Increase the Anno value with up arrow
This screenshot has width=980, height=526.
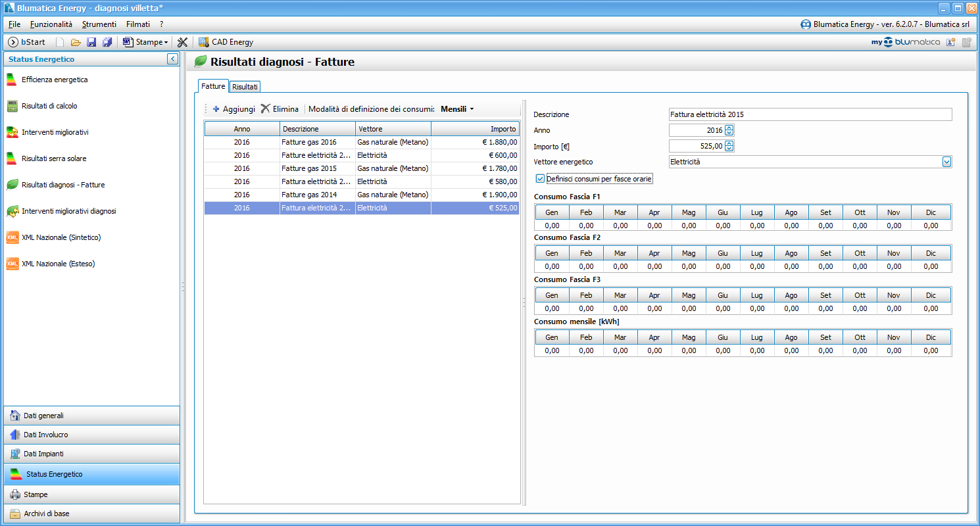tap(729, 128)
